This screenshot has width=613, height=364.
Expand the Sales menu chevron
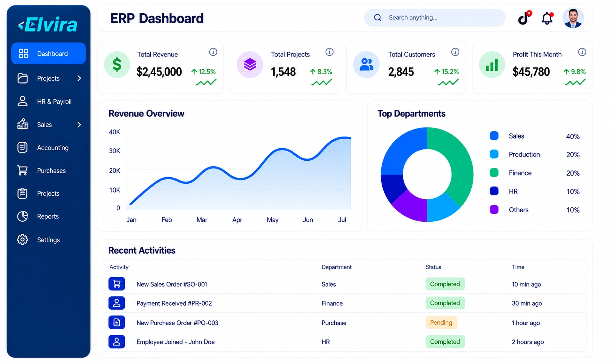[79, 125]
